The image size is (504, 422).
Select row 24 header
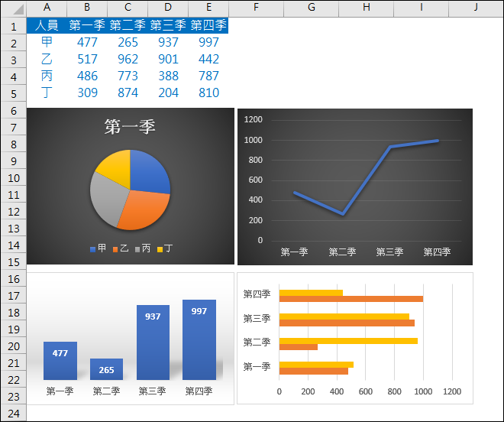pyautogui.click(x=14, y=414)
